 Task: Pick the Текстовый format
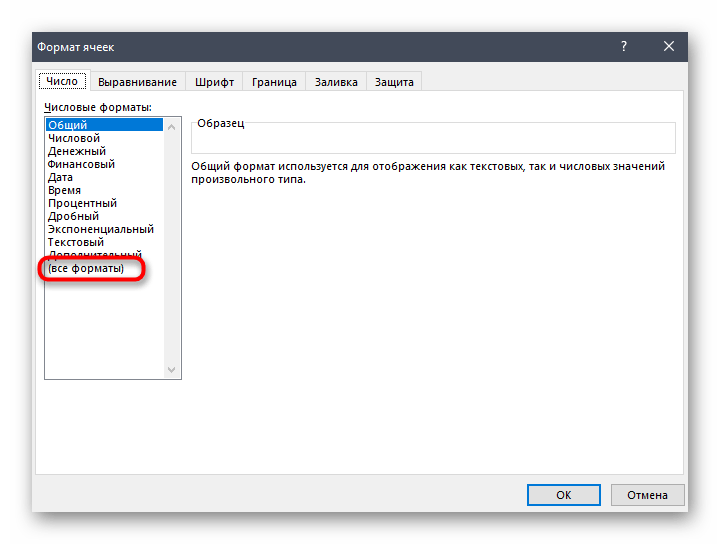(104, 242)
